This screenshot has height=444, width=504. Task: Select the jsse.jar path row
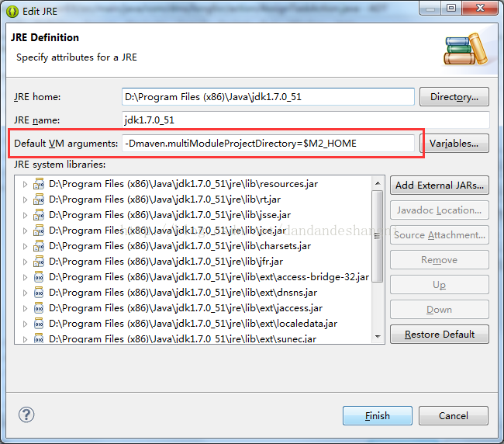pyautogui.click(x=170, y=215)
